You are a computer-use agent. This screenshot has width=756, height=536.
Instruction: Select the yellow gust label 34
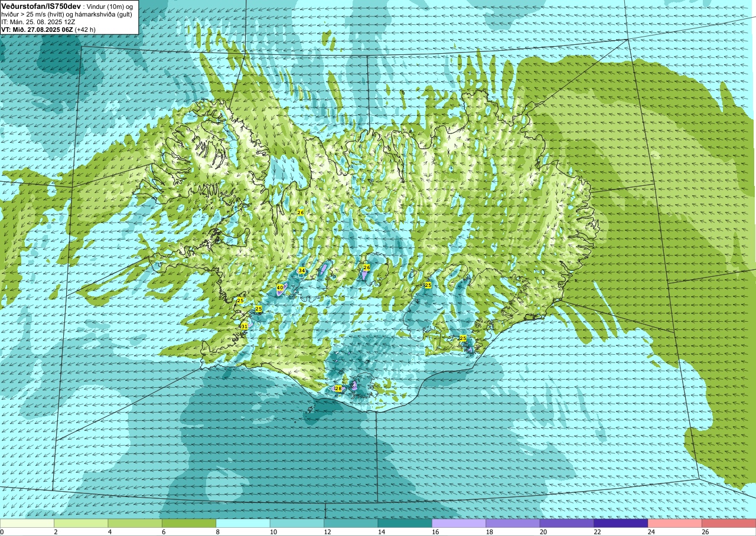point(302,270)
